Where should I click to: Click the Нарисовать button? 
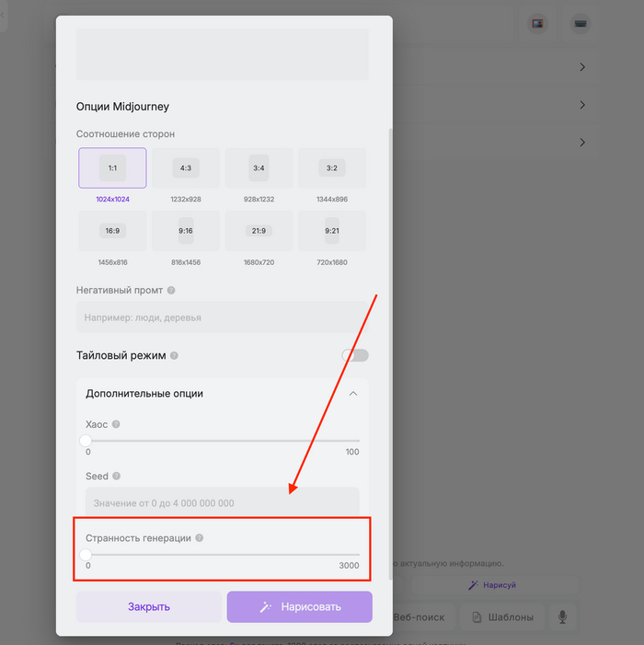pyautogui.click(x=300, y=606)
